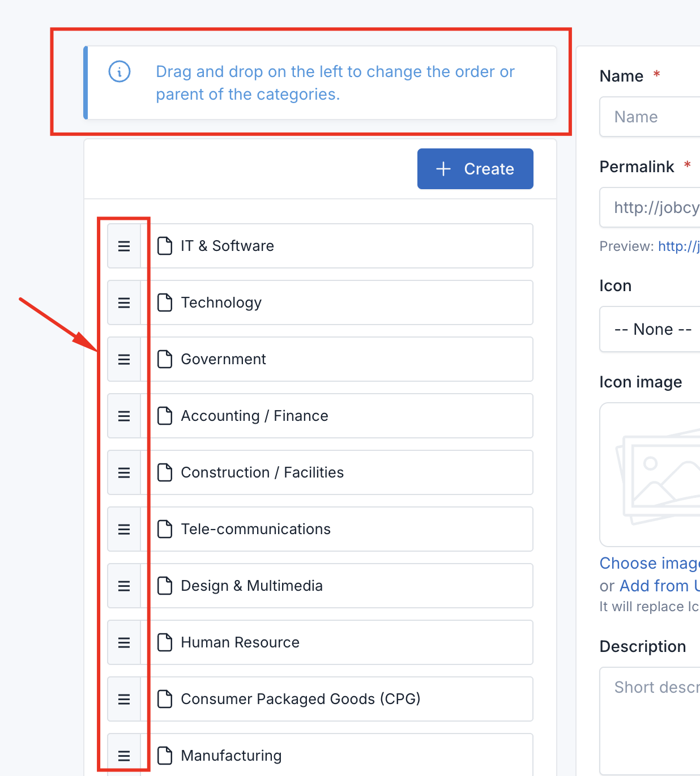Click into the Permalink text field

pos(650,207)
